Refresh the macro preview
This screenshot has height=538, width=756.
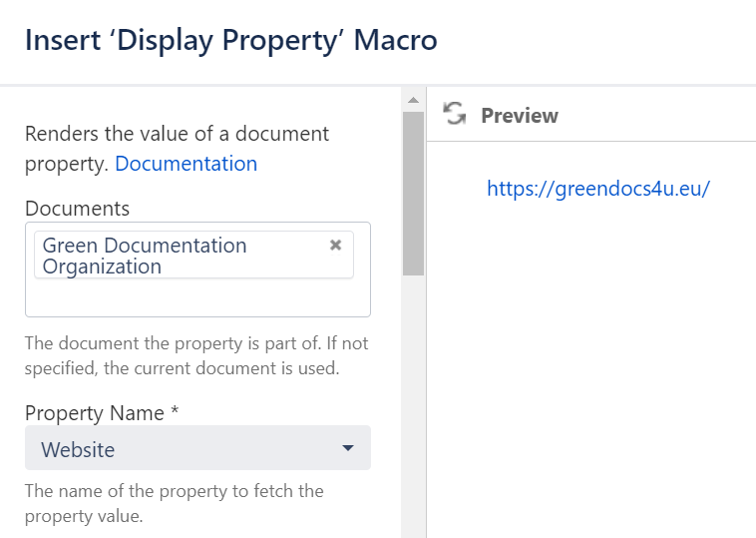tap(455, 114)
